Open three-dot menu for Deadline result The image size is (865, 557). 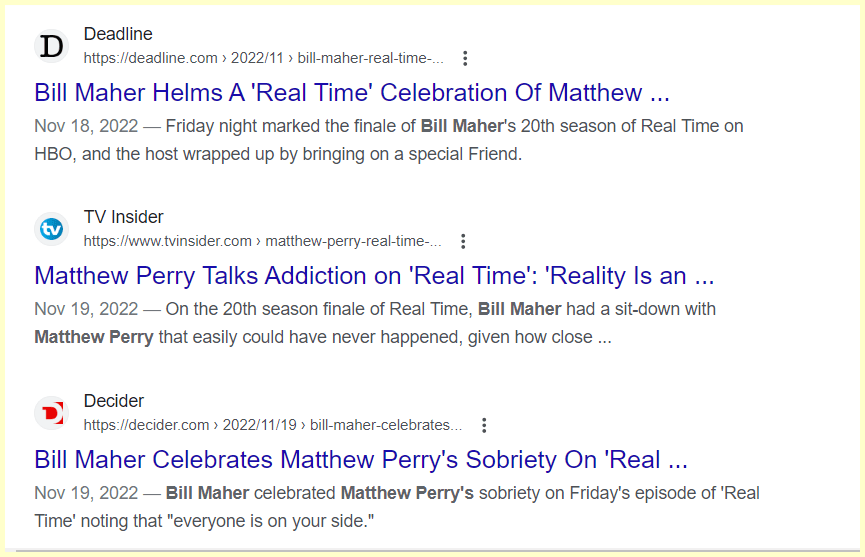coord(464,58)
